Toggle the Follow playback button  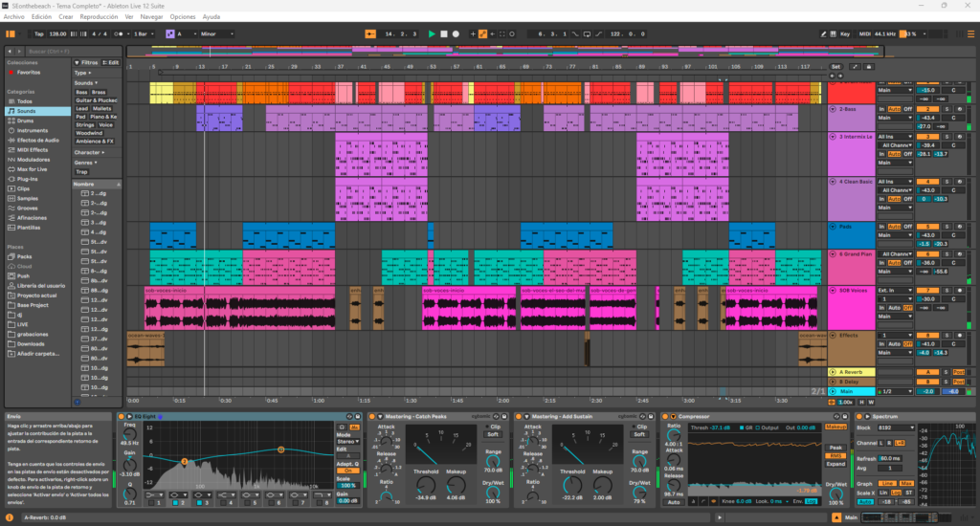coord(370,33)
